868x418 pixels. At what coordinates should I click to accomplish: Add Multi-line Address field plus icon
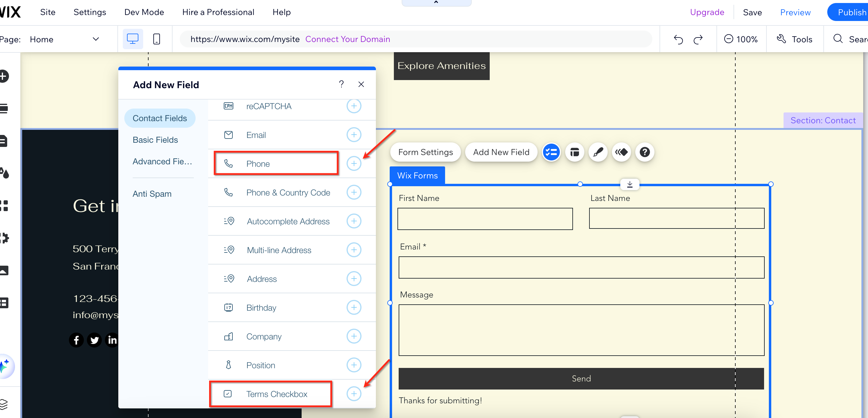tap(354, 250)
